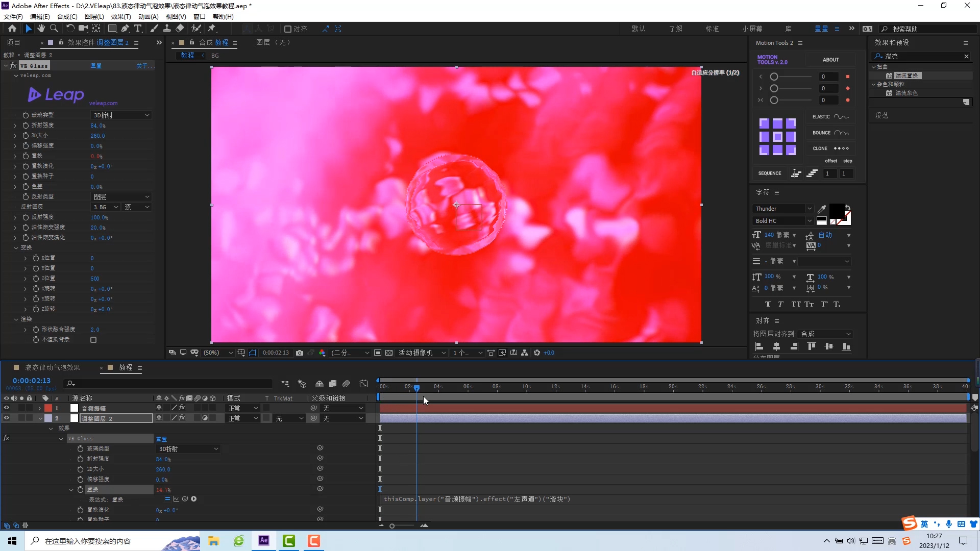The image size is (980, 551).
Task: Collapse the 变换 property group
Action: click(x=16, y=248)
